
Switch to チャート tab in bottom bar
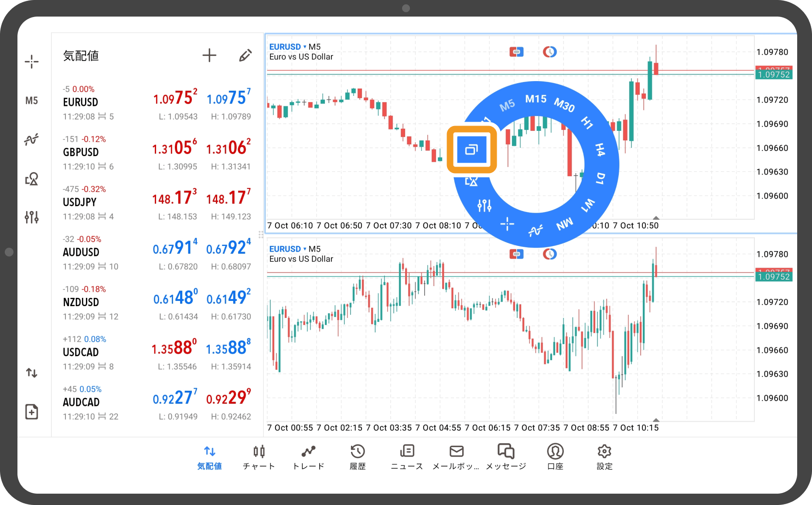(259, 457)
